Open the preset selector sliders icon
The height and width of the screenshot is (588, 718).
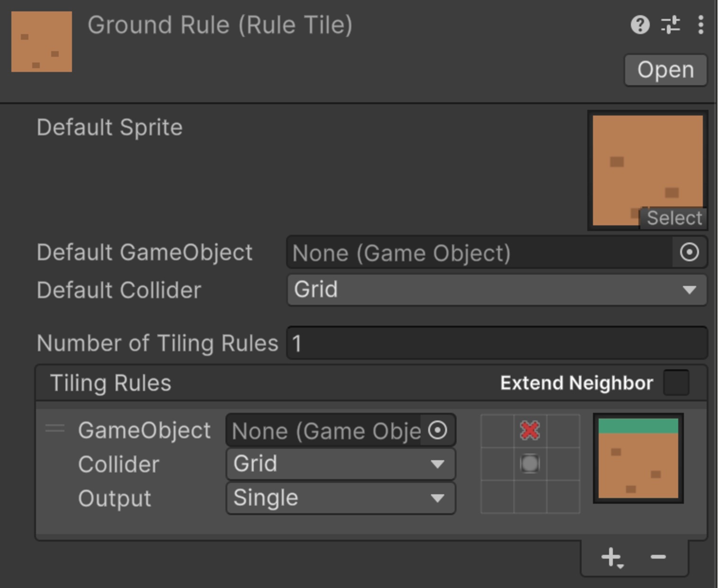[x=671, y=25]
